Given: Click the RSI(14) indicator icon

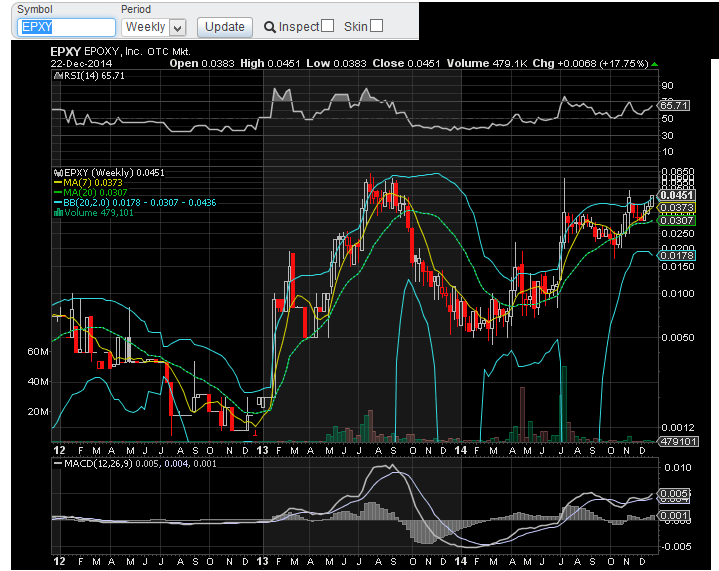Looking at the screenshot, I should click(x=58, y=76).
